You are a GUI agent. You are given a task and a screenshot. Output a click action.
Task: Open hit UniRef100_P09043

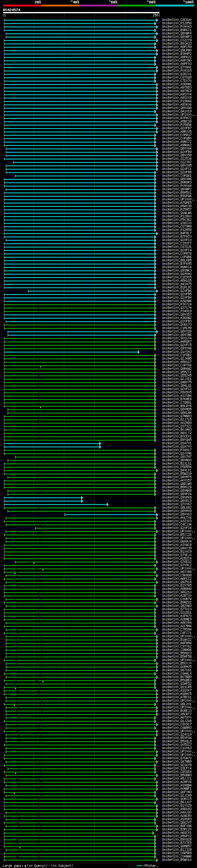pos(176,26)
